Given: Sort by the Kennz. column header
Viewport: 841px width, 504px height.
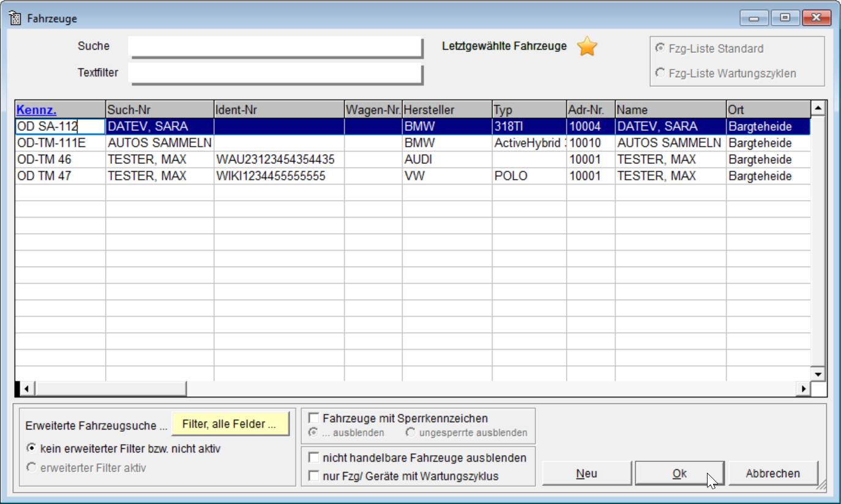Looking at the screenshot, I should coord(61,110).
